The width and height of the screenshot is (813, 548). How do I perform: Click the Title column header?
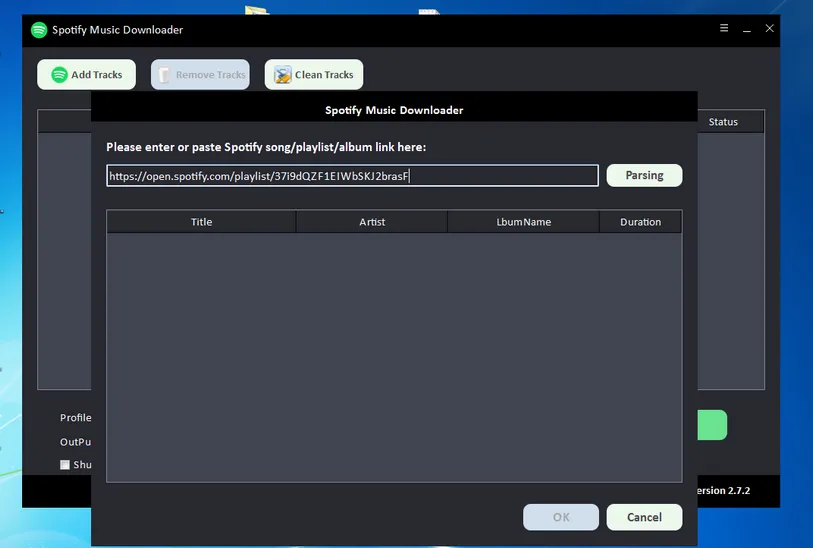click(201, 222)
